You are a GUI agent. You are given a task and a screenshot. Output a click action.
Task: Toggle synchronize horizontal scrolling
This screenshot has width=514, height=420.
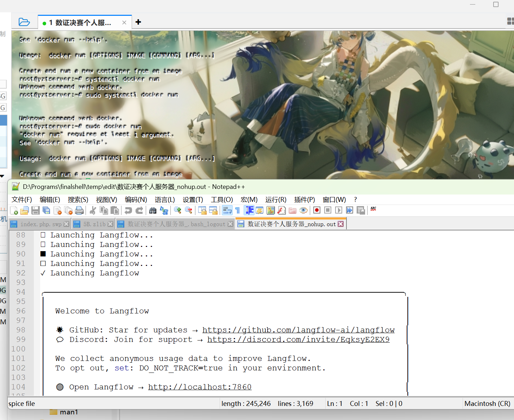[213, 210]
